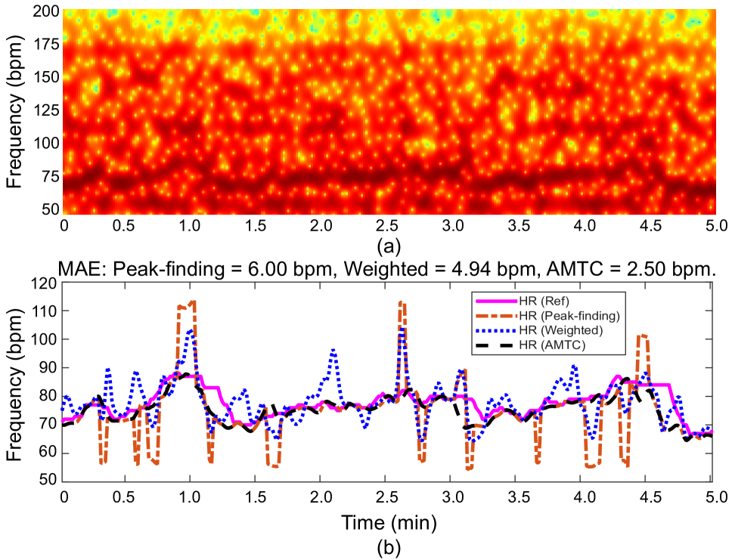Select the 'HR (Weighted)' legend label

560,330
